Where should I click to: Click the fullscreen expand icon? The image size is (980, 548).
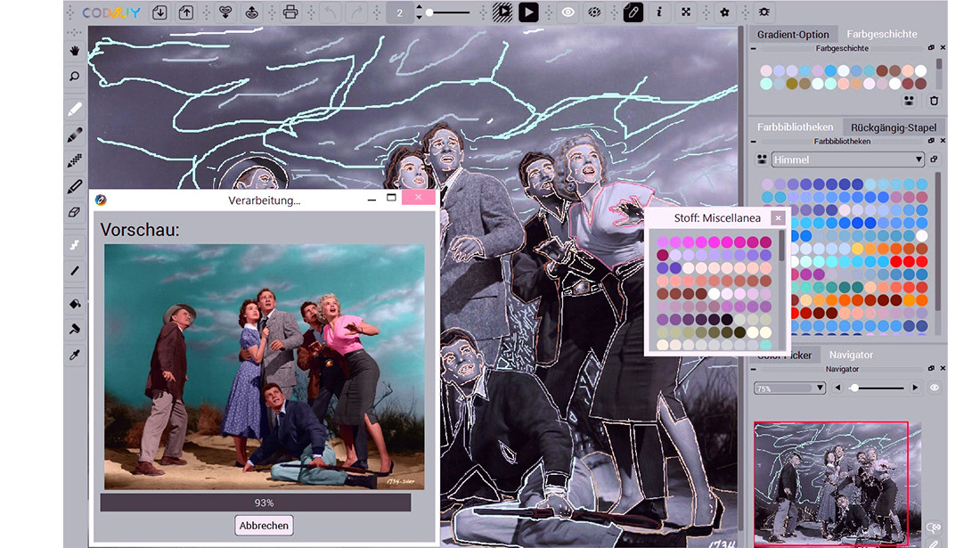(685, 12)
